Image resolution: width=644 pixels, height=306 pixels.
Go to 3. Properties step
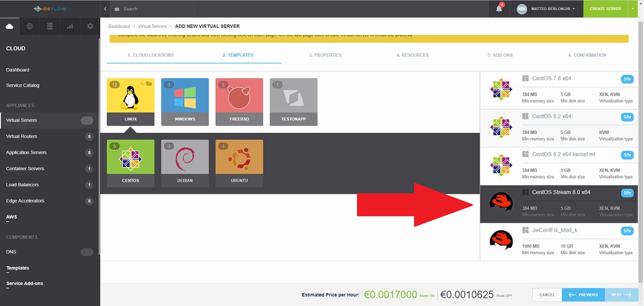tap(325, 55)
